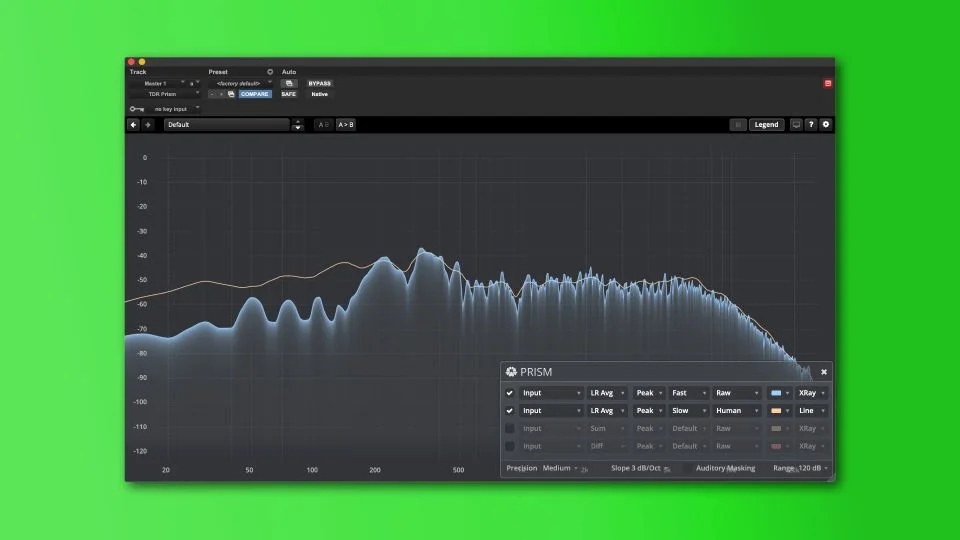Click the Auto automation enable icon
Image resolution: width=960 pixels, height=540 pixels.
289,83
